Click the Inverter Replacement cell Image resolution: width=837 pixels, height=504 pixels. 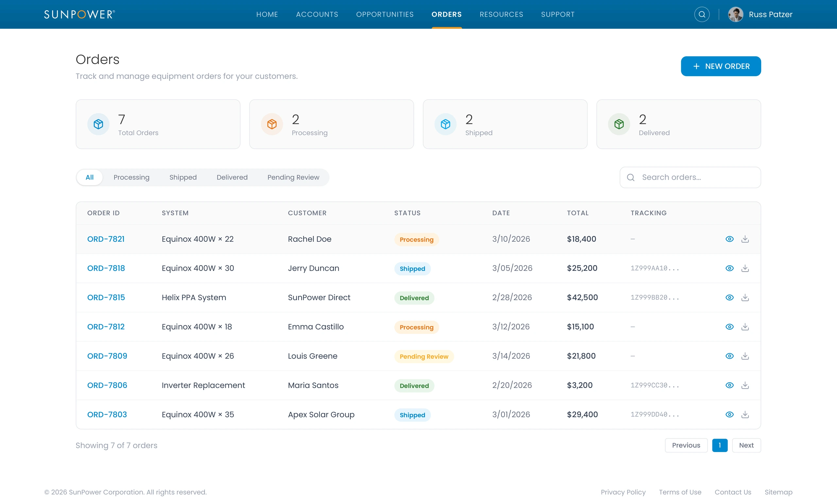(203, 385)
